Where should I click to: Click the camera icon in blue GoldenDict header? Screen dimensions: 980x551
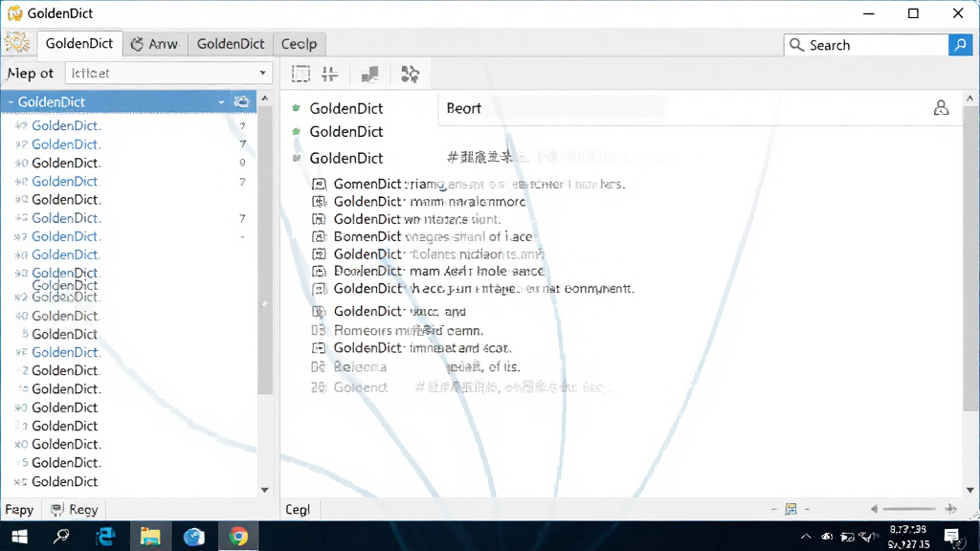click(x=241, y=101)
